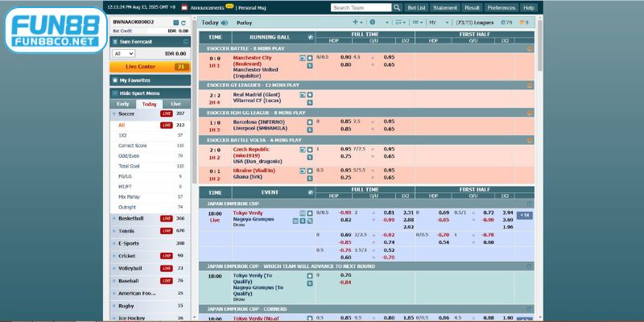Click the star icon in Running Ball header

click(309, 37)
